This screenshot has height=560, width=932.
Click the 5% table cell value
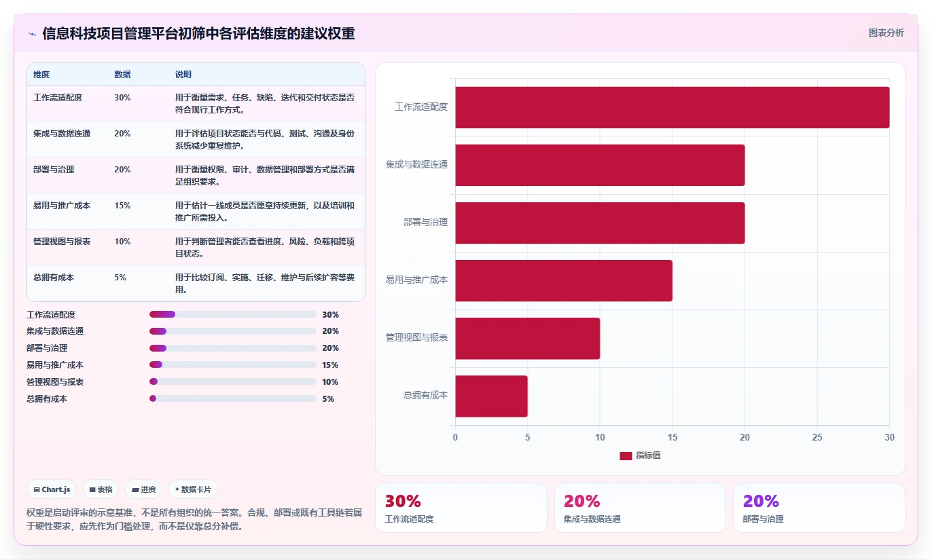point(120,278)
